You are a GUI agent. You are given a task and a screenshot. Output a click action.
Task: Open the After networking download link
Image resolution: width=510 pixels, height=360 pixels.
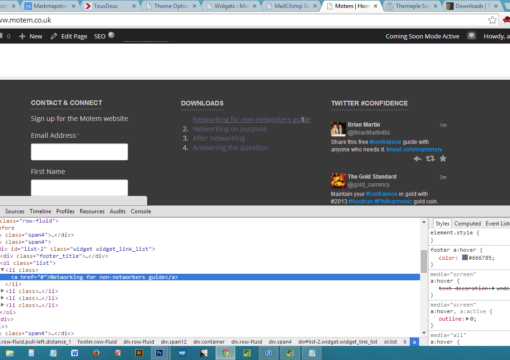coord(219,138)
